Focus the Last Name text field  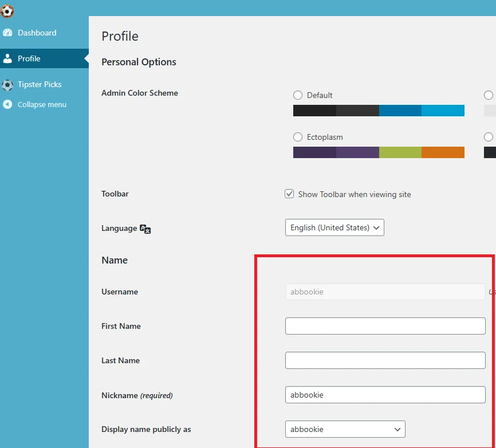(x=385, y=360)
